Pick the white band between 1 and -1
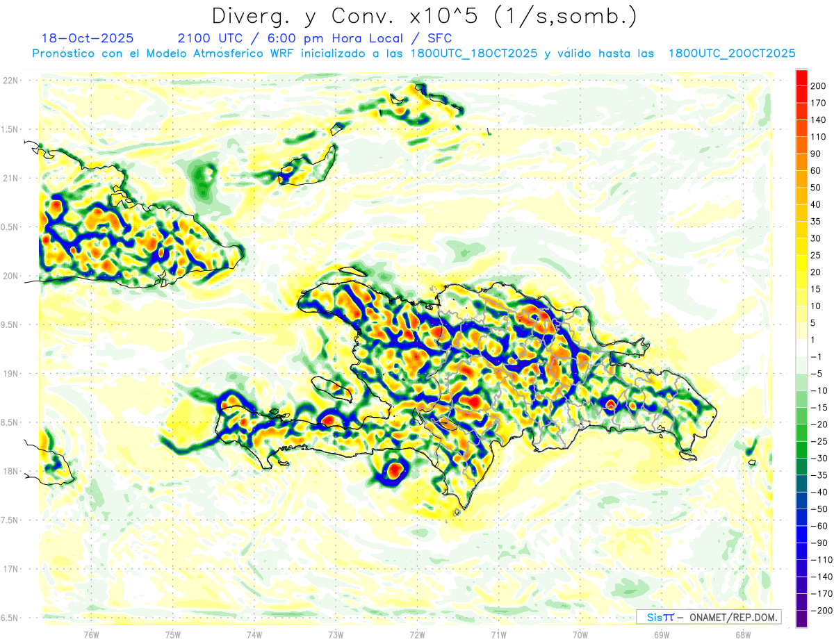 tap(801, 349)
